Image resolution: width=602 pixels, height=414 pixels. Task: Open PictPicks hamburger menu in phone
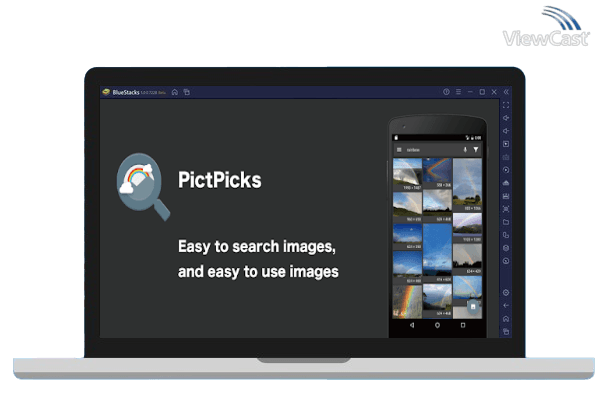399,150
